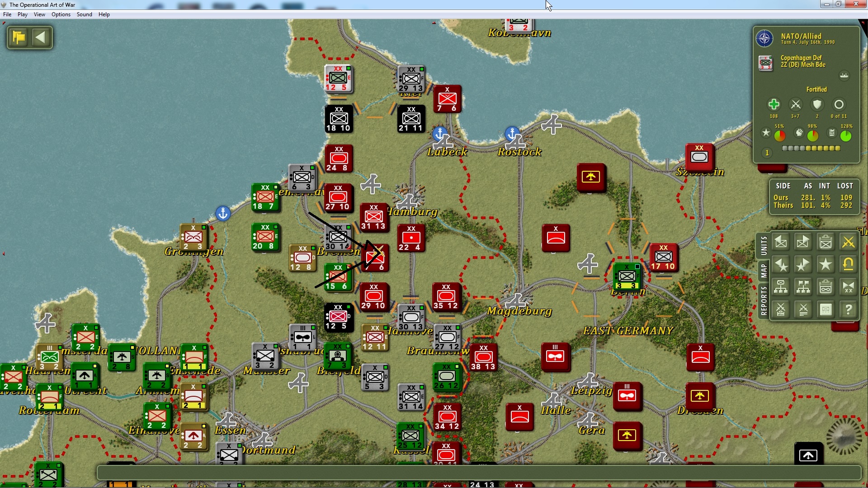The image size is (868, 488).
Task: Click the left arrow back icon
Action: pyautogui.click(x=41, y=37)
